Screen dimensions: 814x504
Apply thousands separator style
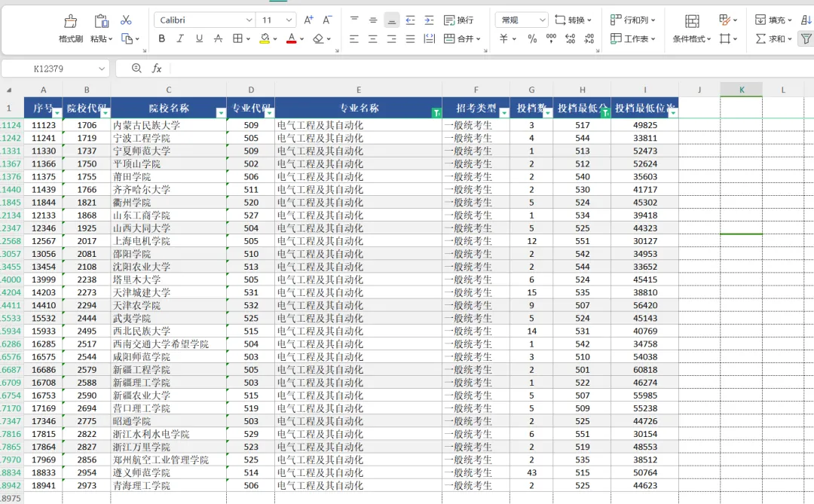click(x=551, y=38)
